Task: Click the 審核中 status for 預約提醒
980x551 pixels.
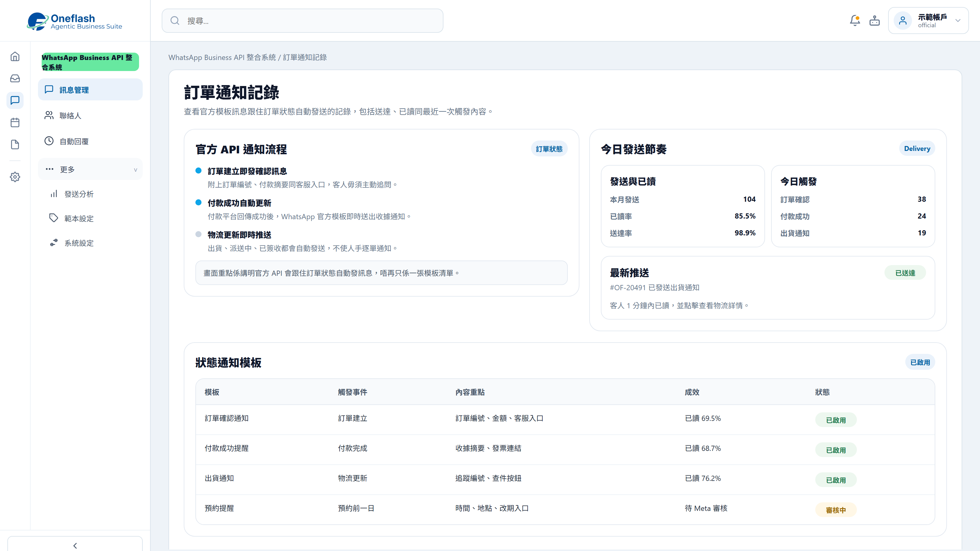Action: coord(836,510)
